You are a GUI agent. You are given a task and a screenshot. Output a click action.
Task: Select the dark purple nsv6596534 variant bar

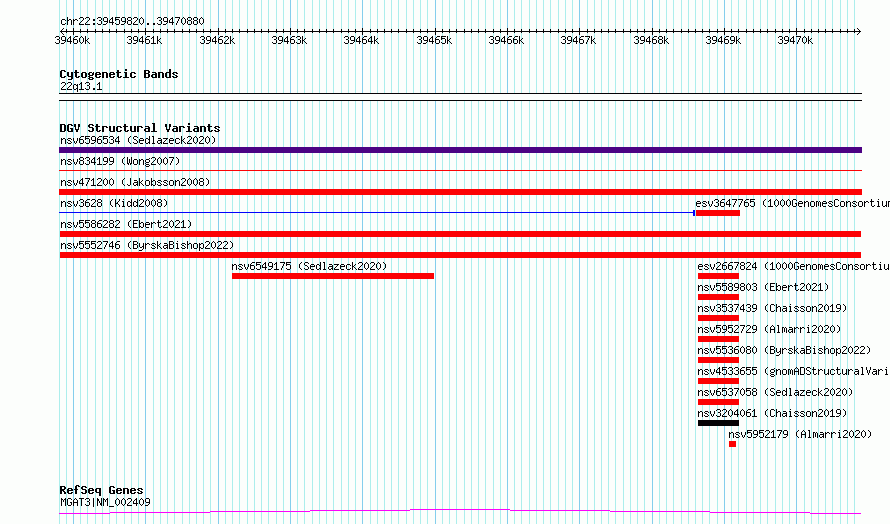coord(460,150)
